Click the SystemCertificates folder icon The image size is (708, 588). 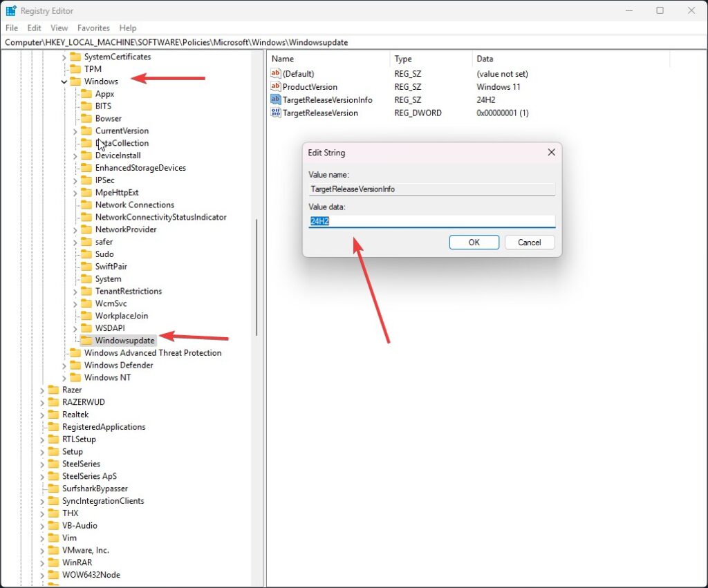(75, 57)
